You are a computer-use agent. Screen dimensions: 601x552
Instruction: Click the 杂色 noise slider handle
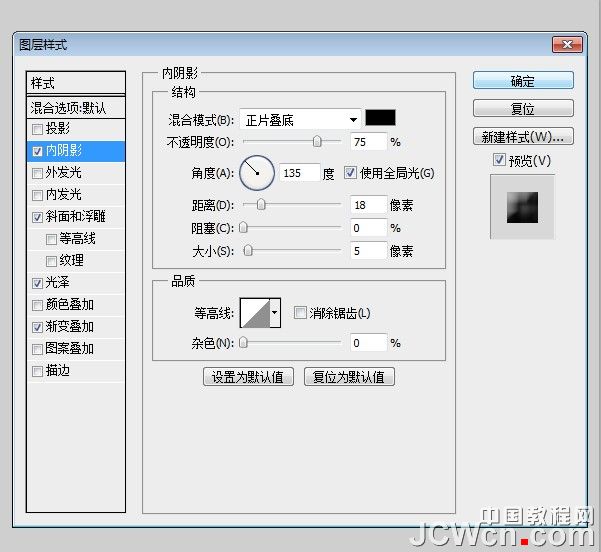coord(243,342)
